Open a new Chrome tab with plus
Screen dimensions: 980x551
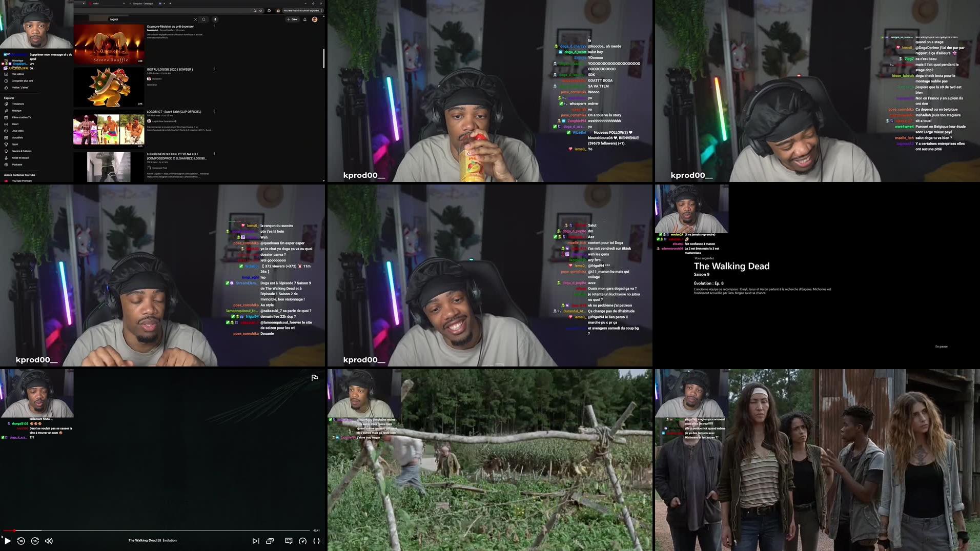170,3
